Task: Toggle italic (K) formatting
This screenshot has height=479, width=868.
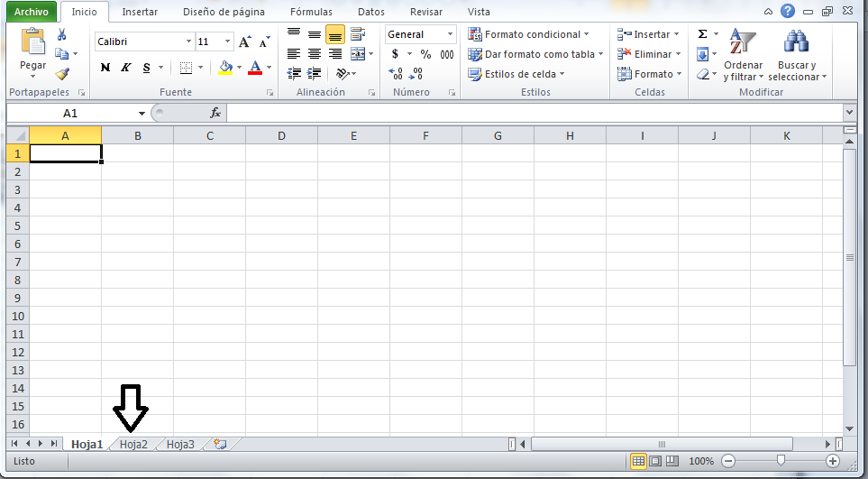Action: point(125,68)
